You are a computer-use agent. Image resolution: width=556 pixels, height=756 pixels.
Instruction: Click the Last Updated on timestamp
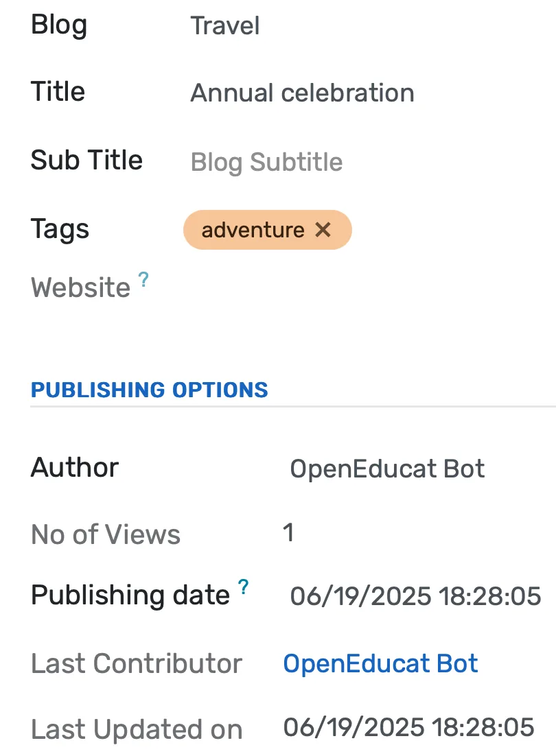[x=408, y=728]
